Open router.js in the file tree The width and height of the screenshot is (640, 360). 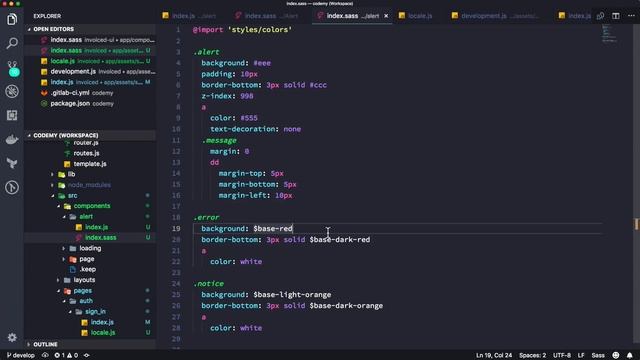pyautogui.click(x=86, y=143)
